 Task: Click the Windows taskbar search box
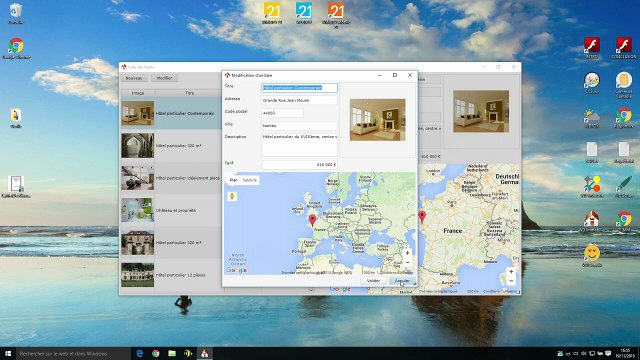point(73,353)
